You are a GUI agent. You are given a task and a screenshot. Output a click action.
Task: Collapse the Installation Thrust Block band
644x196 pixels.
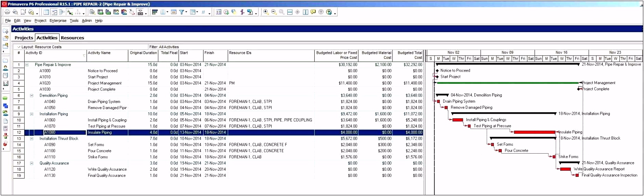tap(31, 139)
